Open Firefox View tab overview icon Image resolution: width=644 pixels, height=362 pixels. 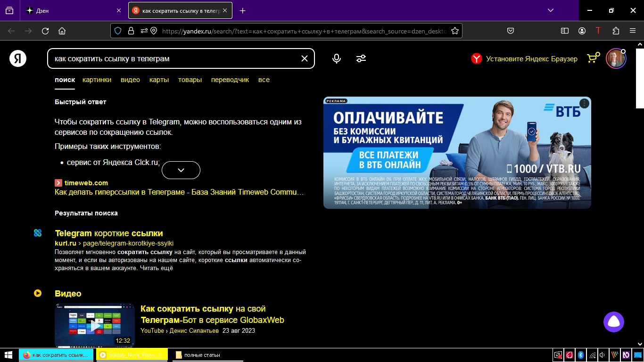tap(9, 10)
